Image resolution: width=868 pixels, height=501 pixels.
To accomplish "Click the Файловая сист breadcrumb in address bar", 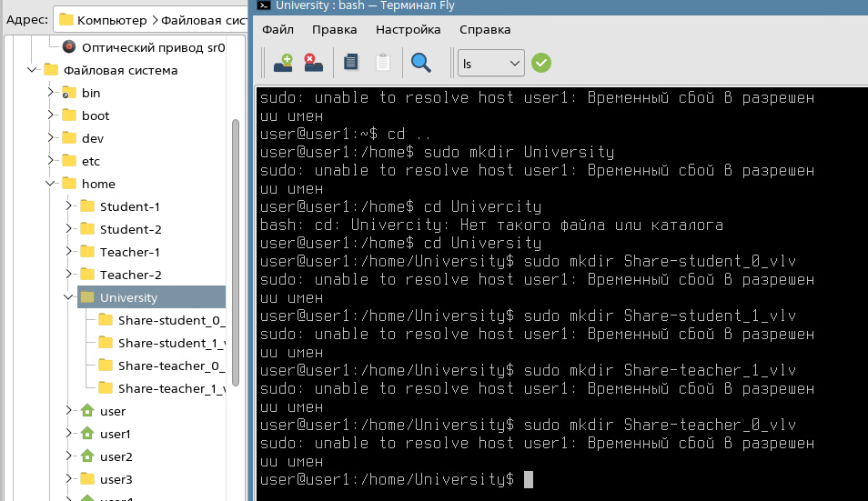I will click(x=204, y=20).
